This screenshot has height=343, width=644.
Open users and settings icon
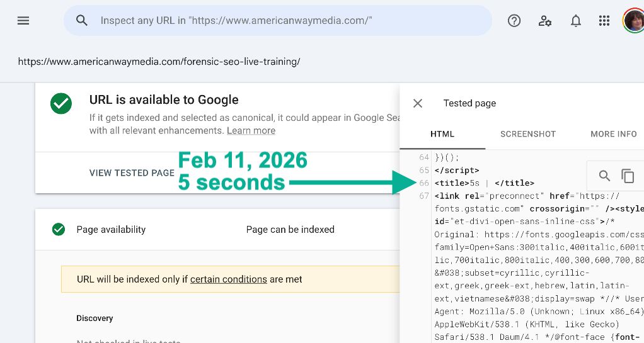(x=545, y=21)
